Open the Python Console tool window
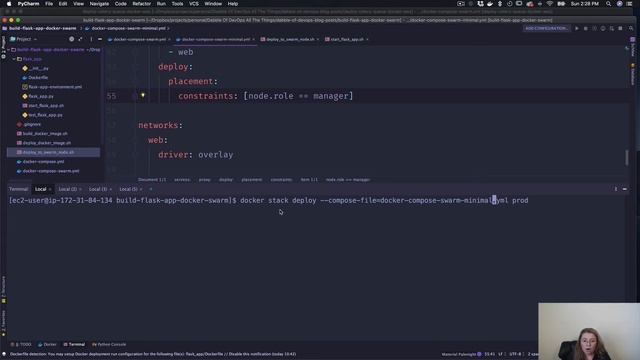Screen dimensions: 640x360 (109, 344)
